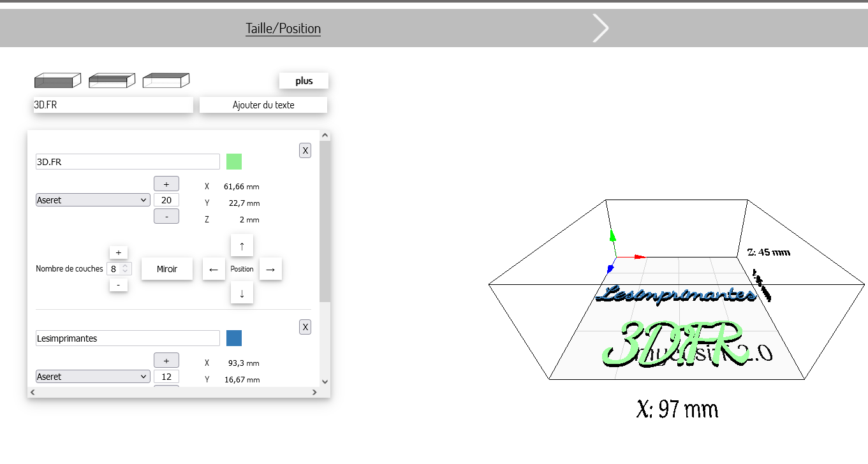
Task: Move 3D.FR text up with arrow
Action: pos(242,245)
